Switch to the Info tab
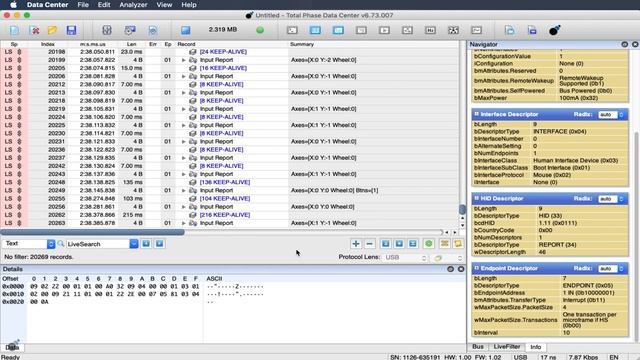 point(536,347)
